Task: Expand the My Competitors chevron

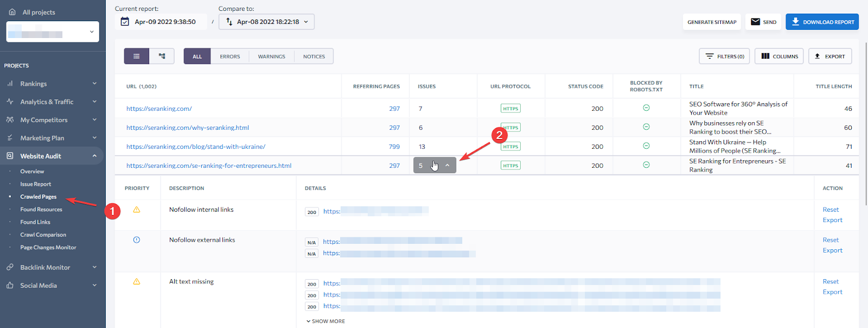Action: (94, 119)
